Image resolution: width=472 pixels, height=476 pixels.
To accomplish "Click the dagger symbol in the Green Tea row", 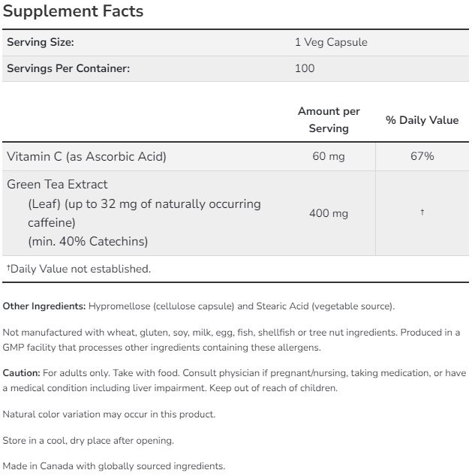I will 422,213.
